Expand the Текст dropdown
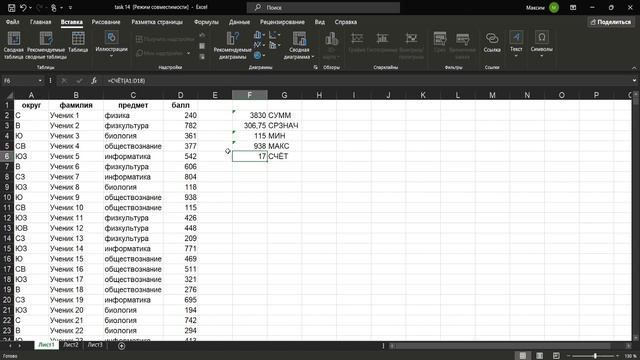This screenshot has height=360, width=640. pyautogui.click(x=516, y=45)
